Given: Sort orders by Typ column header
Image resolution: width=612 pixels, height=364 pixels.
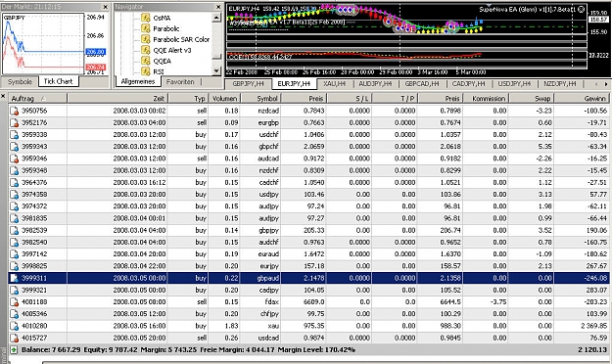Looking at the screenshot, I should (x=188, y=99).
